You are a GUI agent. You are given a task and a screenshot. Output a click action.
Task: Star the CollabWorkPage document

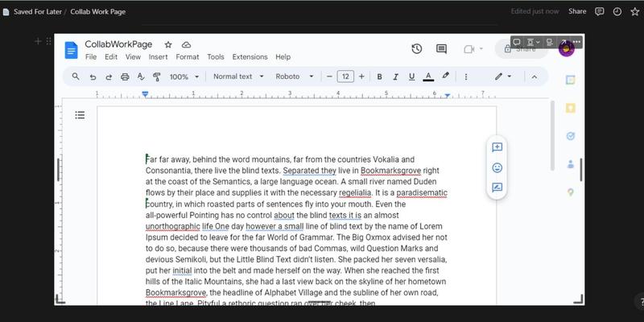coord(168,45)
